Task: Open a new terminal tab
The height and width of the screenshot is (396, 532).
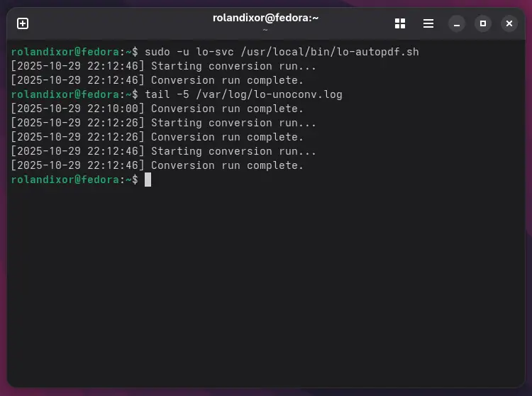Action: (x=23, y=23)
